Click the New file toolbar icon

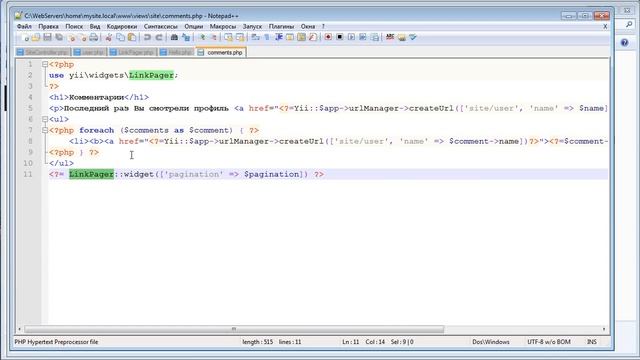point(24,38)
